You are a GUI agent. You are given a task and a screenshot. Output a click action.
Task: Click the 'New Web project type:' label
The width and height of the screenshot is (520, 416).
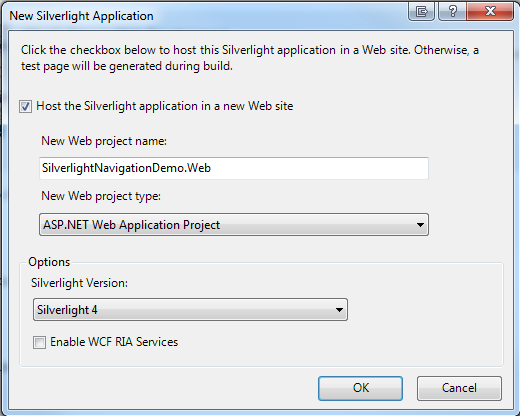(x=101, y=196)
